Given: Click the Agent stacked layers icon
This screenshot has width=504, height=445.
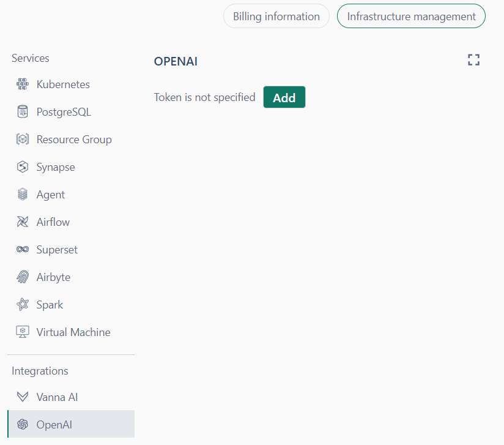Looking at the screenshot, I should coord(23,194).
